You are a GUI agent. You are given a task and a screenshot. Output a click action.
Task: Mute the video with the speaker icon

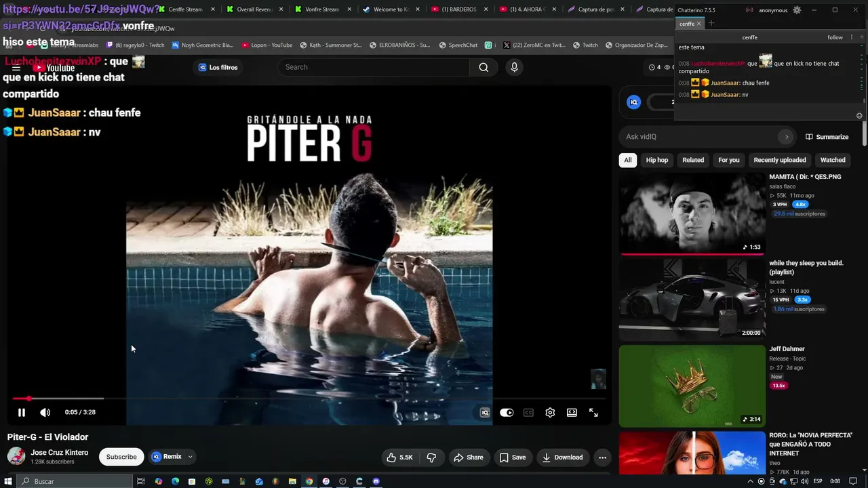45,412
